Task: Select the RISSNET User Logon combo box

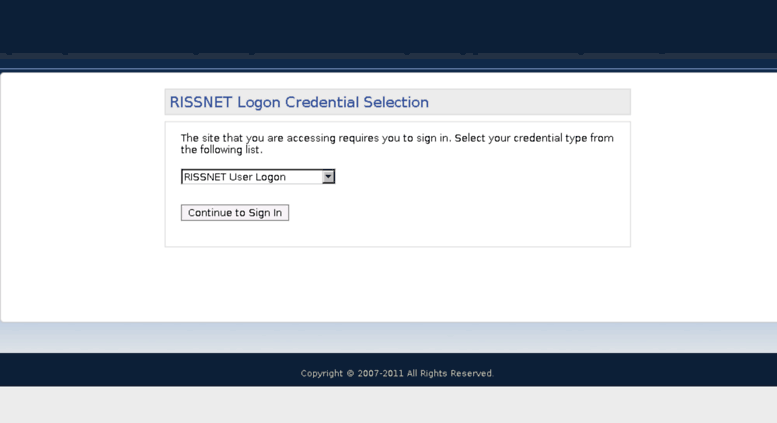Action: coord(258,177)
